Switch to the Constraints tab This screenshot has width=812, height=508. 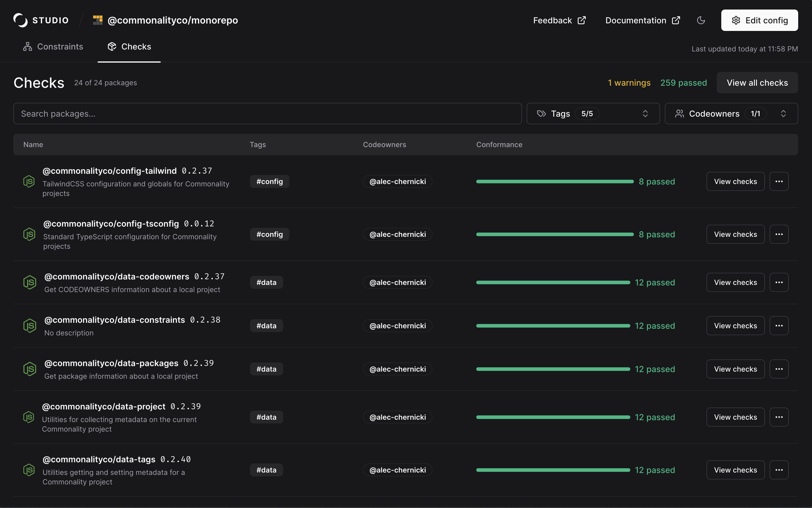[x=53, y=47]
